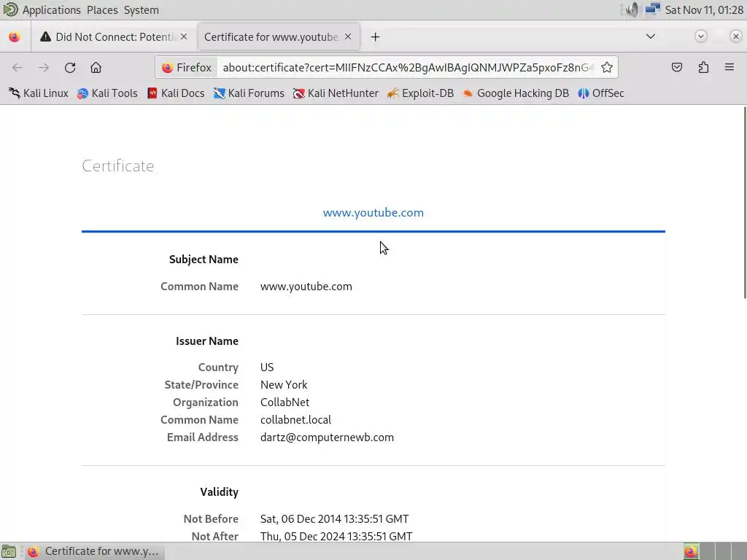Screen dimensions: 747x560
Task: Open the Save to Pocket icon
Action: tap(676, 68)
